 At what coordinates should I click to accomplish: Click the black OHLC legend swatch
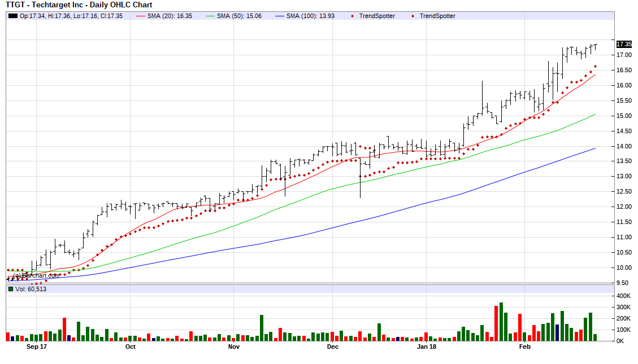[13, 16]
